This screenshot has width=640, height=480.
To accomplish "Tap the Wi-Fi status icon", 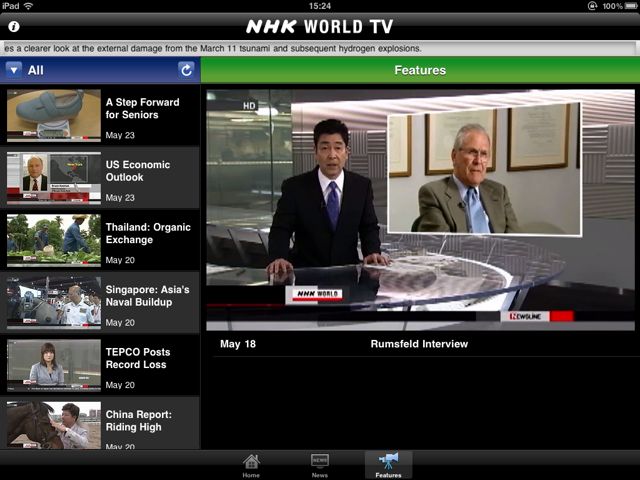I will pos(28,6).
